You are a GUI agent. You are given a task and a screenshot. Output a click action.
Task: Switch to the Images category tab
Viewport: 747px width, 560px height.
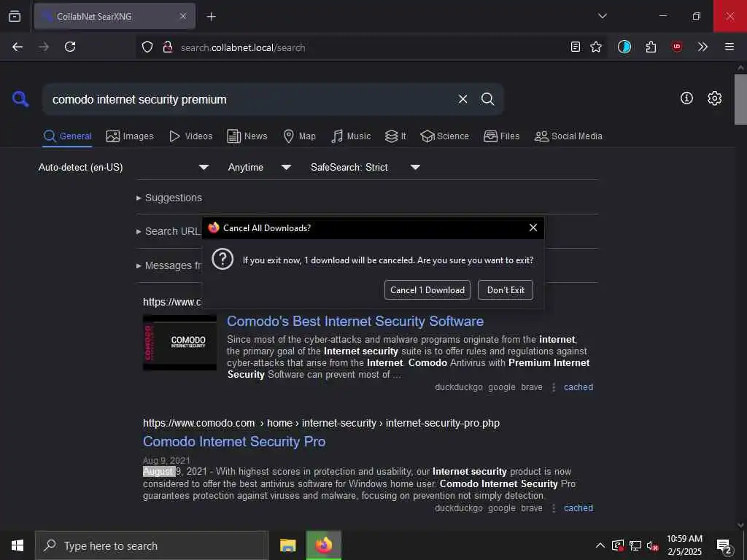(x=130, y=136)
